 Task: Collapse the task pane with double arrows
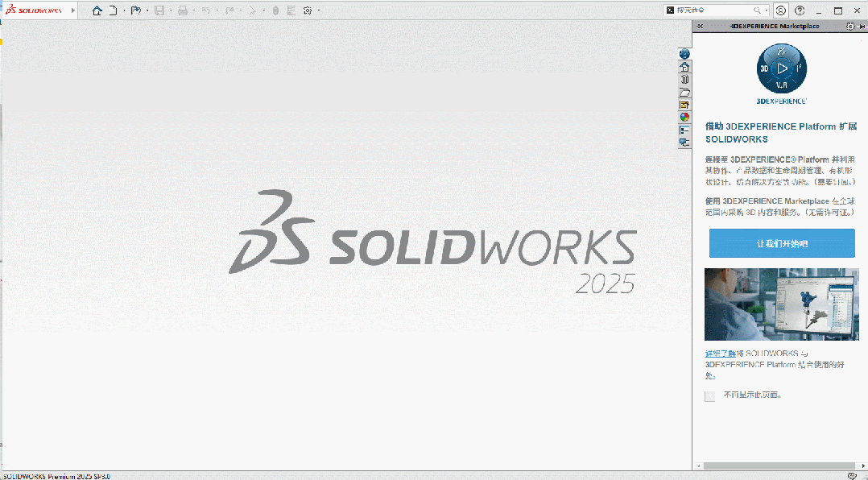[700, 26]
